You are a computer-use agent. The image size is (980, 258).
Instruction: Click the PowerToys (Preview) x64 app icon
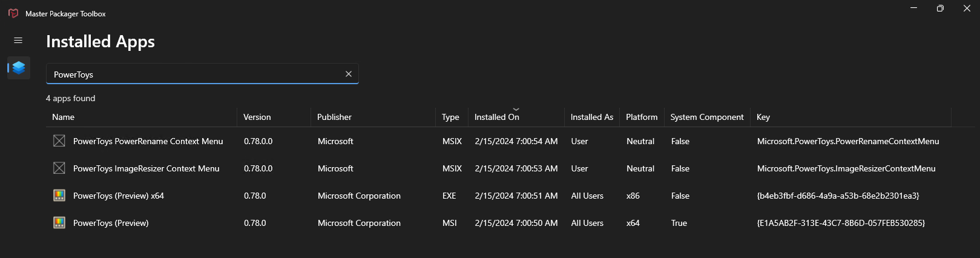[59, 196]
